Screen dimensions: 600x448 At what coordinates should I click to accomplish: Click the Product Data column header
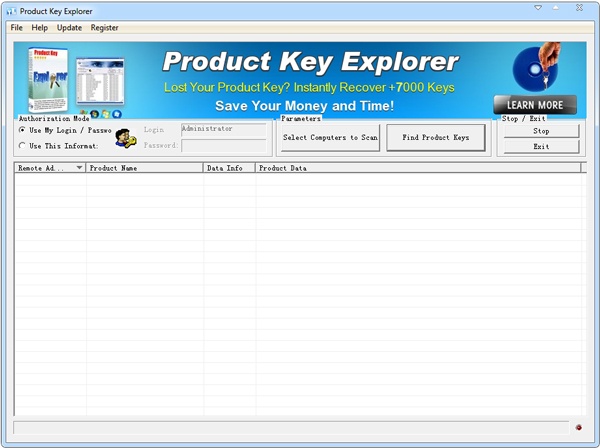(418, 168)
